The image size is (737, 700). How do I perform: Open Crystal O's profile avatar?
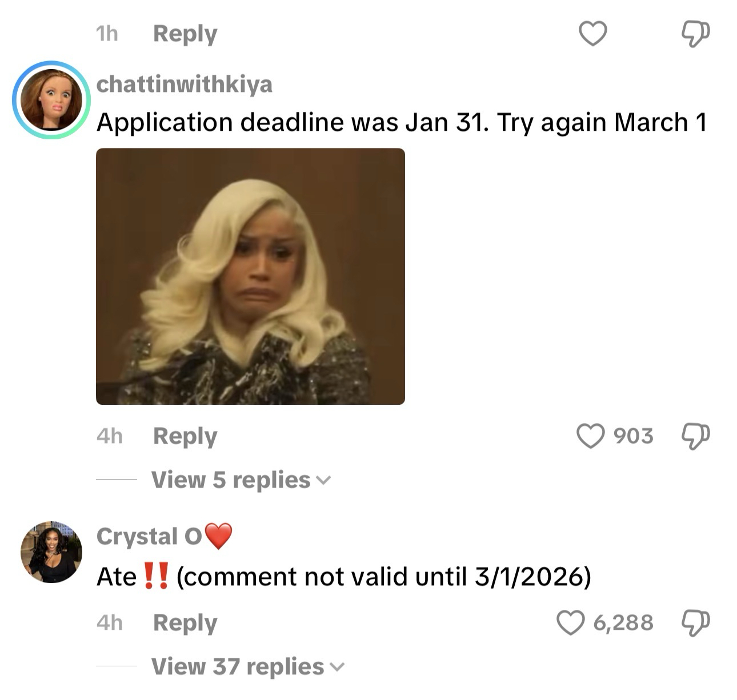click(51, 552)
